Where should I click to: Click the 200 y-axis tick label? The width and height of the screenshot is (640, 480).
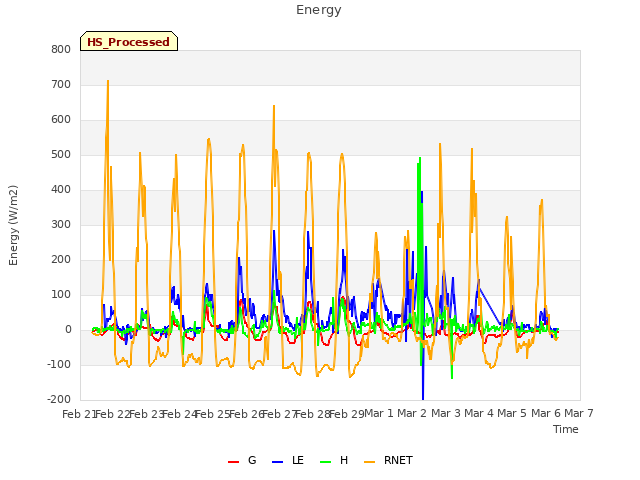coord(61,260)
